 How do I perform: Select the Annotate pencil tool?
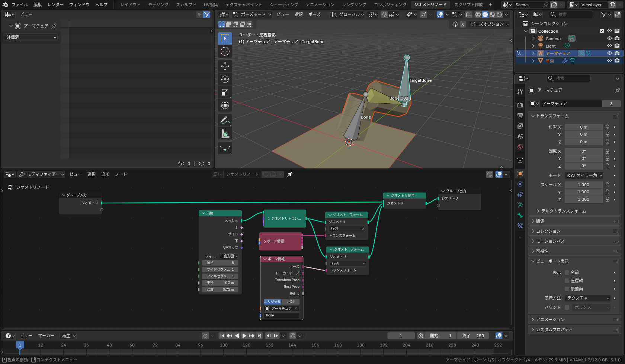click(225, 120)
